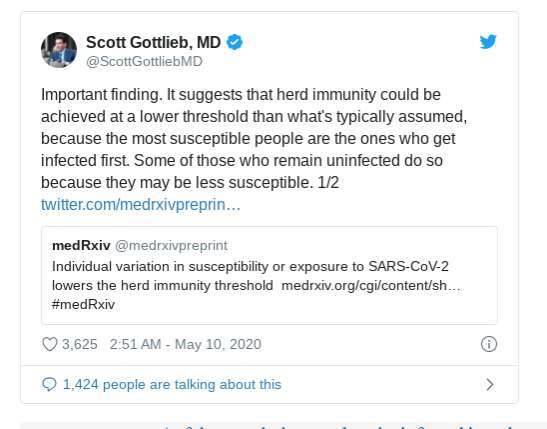Open the medRxiv quoted account name
This screenshot has width=547, height=429.
point(81,246)
